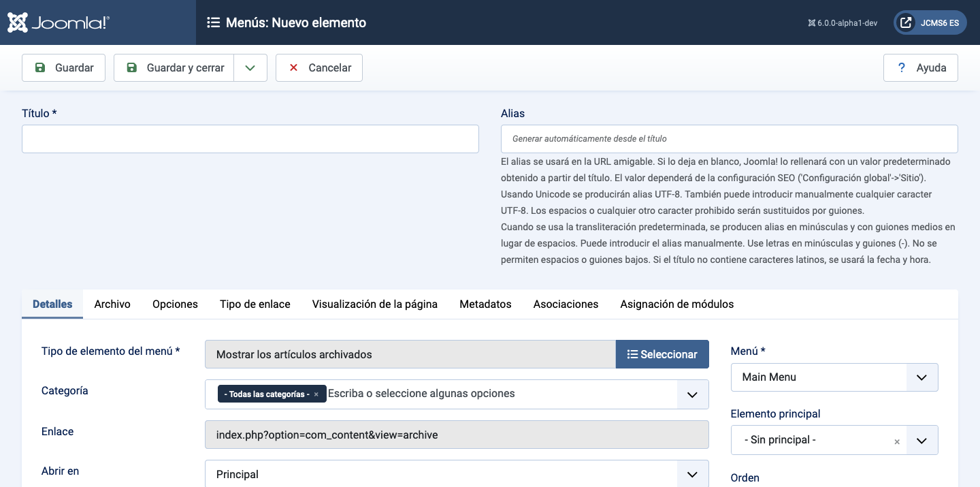Expand the Elemento principal dropdown chevron

click(x=922, y=440)
